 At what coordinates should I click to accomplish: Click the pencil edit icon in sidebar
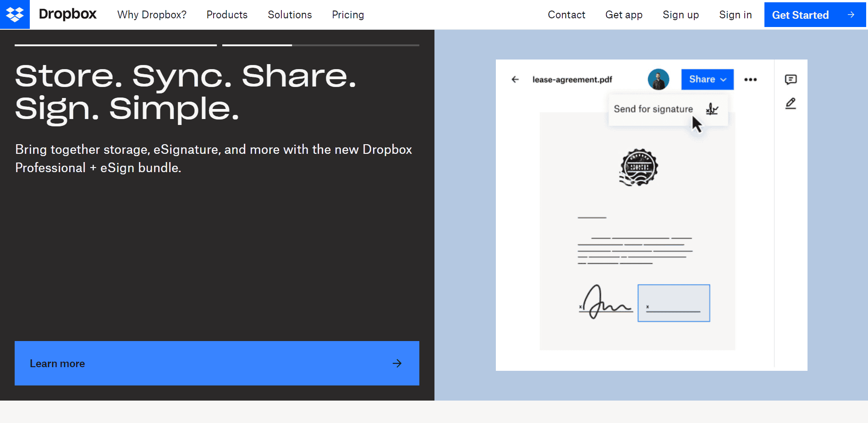791,103
